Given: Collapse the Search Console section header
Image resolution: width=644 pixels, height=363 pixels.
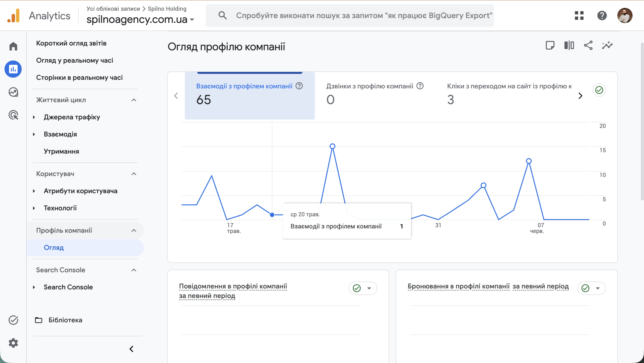Looking at the screenshot, I should (134, 270).
